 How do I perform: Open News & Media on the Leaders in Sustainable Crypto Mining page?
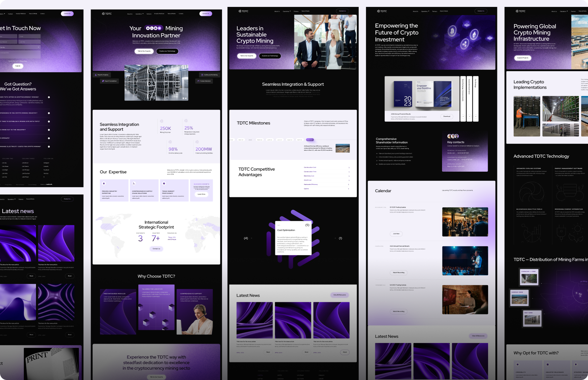(x=305, y=11)
